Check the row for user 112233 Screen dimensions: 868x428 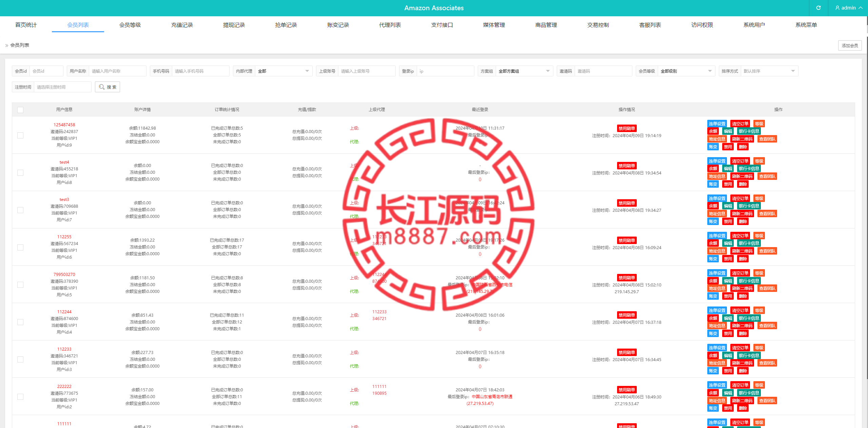[x=20, y=359]
